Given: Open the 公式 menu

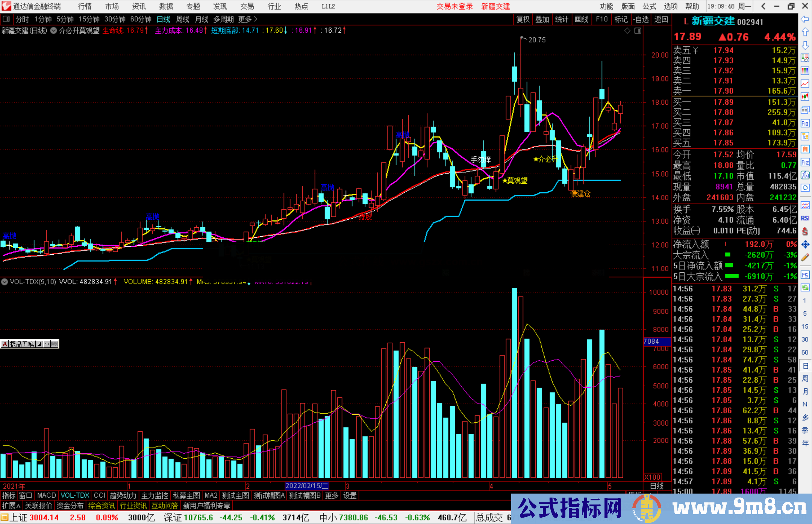Looking at the screenshot, I should click(x=649, y=6).
